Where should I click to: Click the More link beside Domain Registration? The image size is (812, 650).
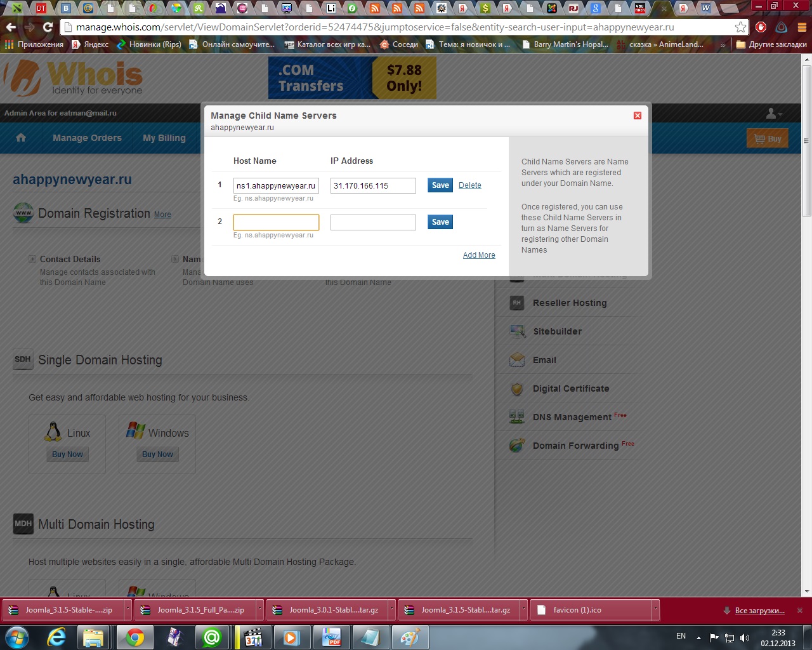tap(162, 215)
